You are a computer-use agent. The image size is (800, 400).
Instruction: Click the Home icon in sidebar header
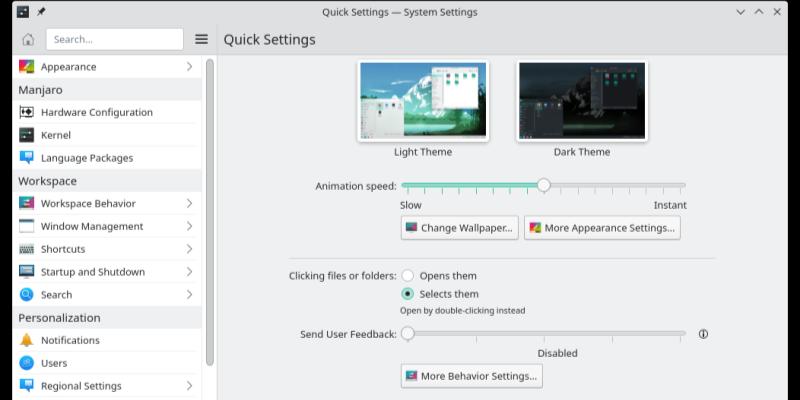pyautogui.click(x=28, y=39)
